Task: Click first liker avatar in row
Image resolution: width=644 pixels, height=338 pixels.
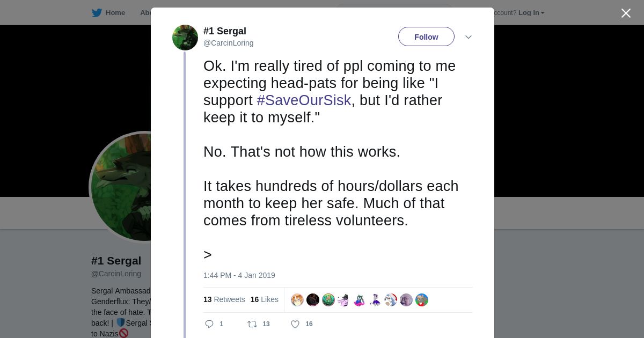Action: pyautogui.click(x=297, y=300)
